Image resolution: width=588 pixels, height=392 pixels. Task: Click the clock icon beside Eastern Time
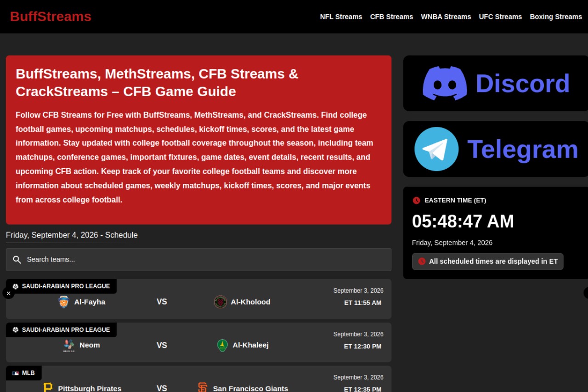point(417,200)
